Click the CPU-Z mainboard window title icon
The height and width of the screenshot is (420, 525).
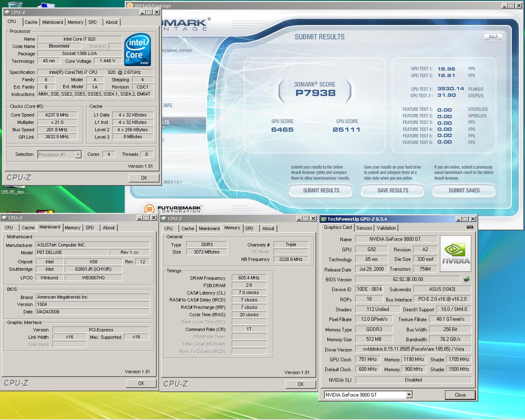(x=5, y=218)
